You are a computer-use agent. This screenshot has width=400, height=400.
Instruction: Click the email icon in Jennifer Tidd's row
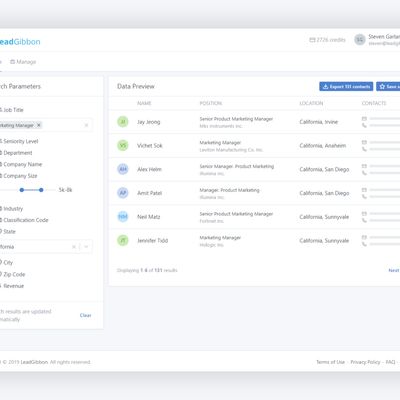[x=364, y=237]
